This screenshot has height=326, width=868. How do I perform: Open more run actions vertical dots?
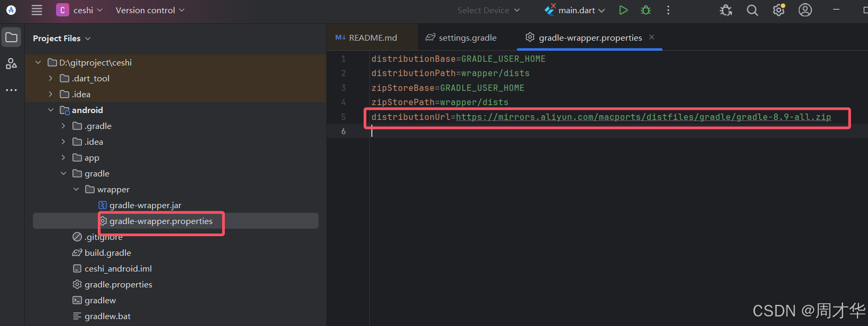coord(668,10)
